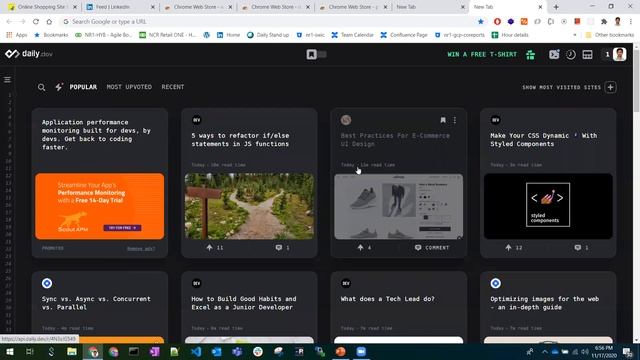Viewport: 640px width, 360px height.
Task: Switch to the Feed LinkedIn browser tab
Action: (x=120, y=7)
